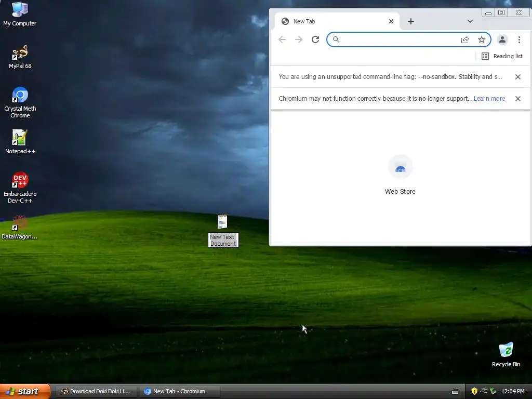Dismiss the no-sandbox warning infobar
Viewport: 532px width, 399px height.
518,77
